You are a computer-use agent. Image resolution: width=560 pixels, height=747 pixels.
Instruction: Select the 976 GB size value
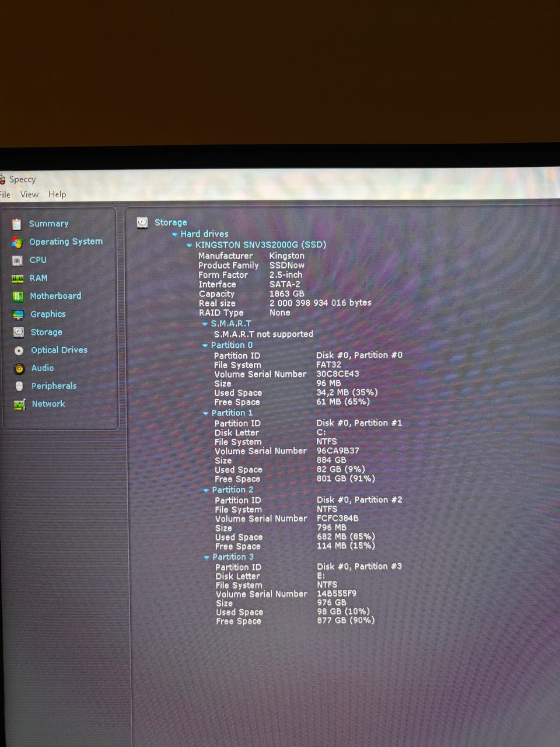[x=331, y=602]
